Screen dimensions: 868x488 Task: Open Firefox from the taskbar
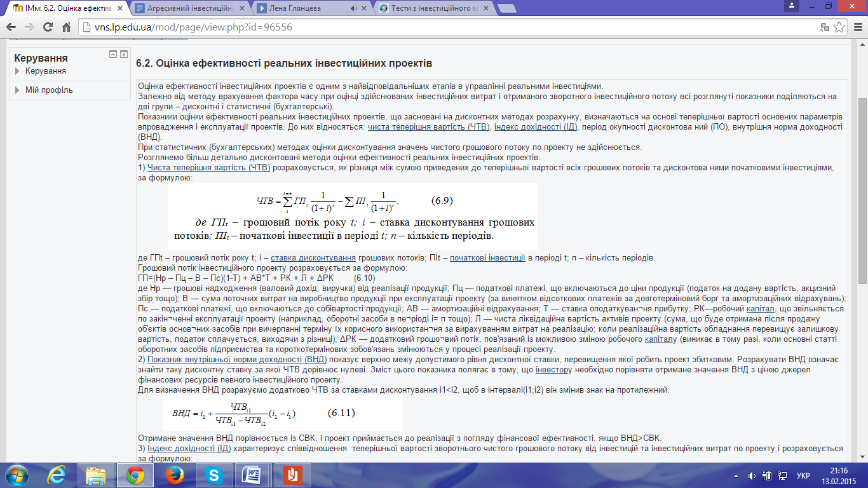tap(173, 475)
